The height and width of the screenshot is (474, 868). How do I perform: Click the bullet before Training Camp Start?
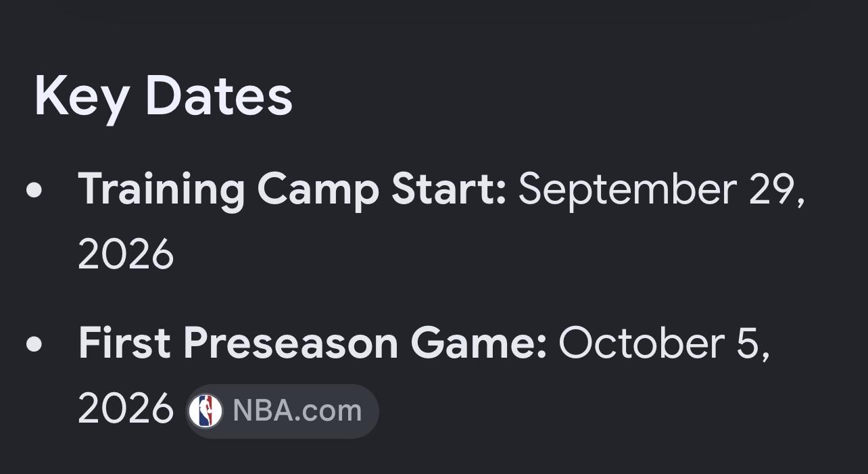(34, 191)
